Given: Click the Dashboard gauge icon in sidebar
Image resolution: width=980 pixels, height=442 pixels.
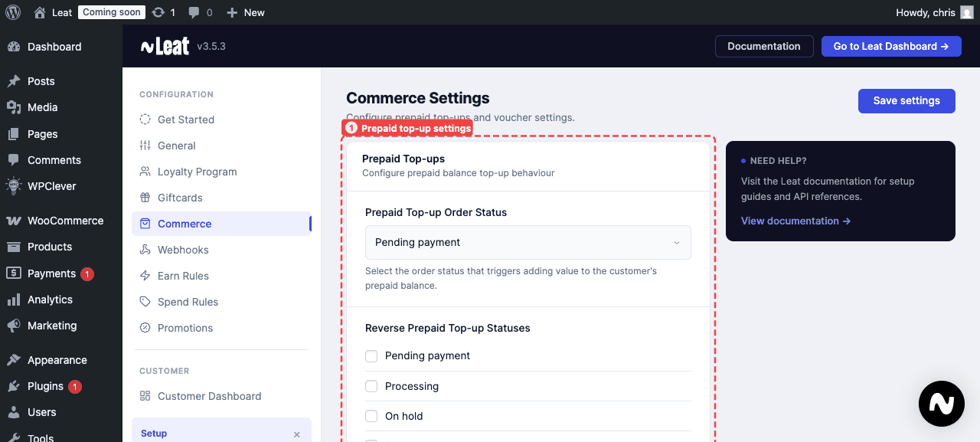Looking at the screenshot, I should coord(14,47).
